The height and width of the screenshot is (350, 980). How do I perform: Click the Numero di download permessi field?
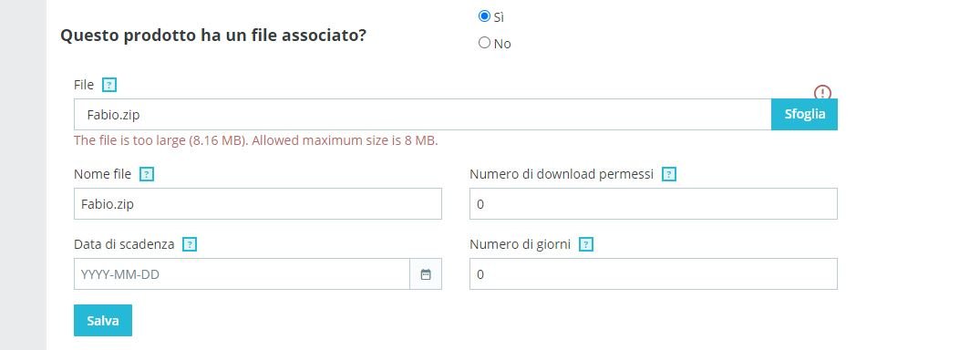[x=653, y=204]
